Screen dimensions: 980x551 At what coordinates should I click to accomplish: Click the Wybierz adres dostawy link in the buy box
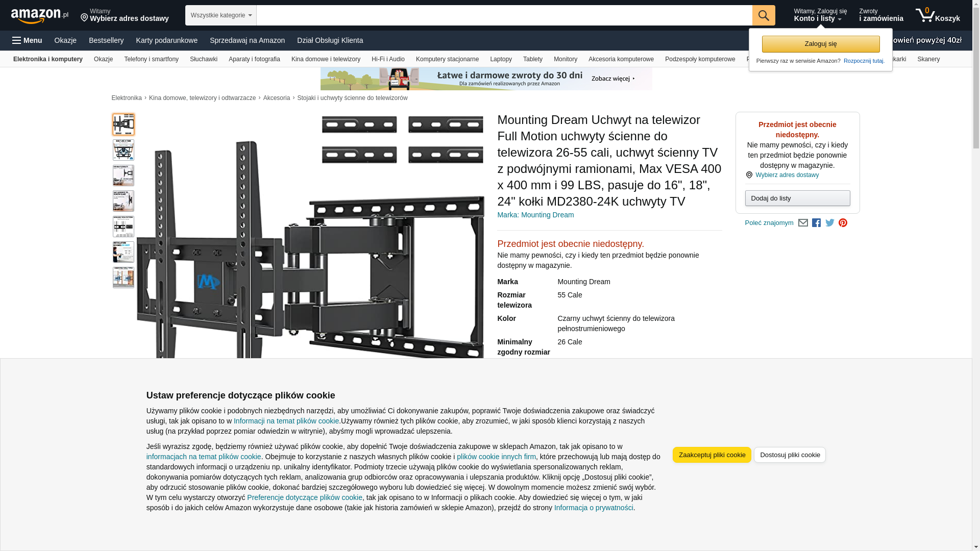(787, 175)
